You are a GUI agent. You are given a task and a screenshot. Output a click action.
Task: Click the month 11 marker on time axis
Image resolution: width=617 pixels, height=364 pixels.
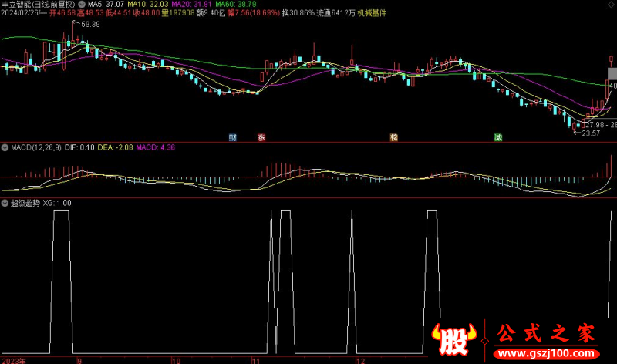(257, 359)
